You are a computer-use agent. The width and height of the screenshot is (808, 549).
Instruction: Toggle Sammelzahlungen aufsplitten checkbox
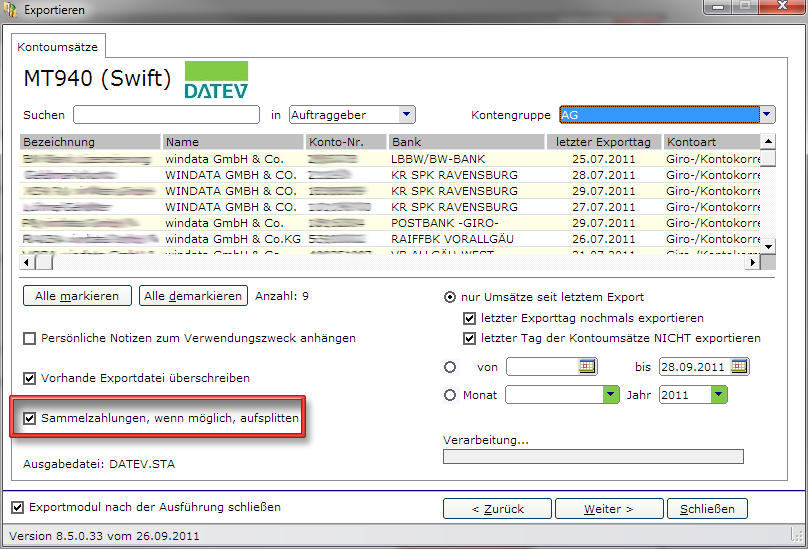29,418
